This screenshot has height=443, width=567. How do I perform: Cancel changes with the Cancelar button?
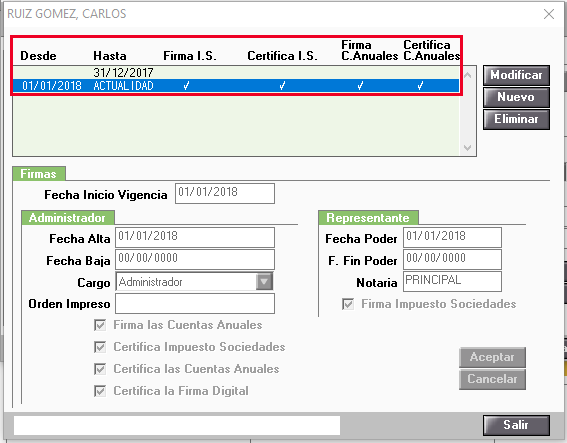pyautogui.click(x=492, y=379)
